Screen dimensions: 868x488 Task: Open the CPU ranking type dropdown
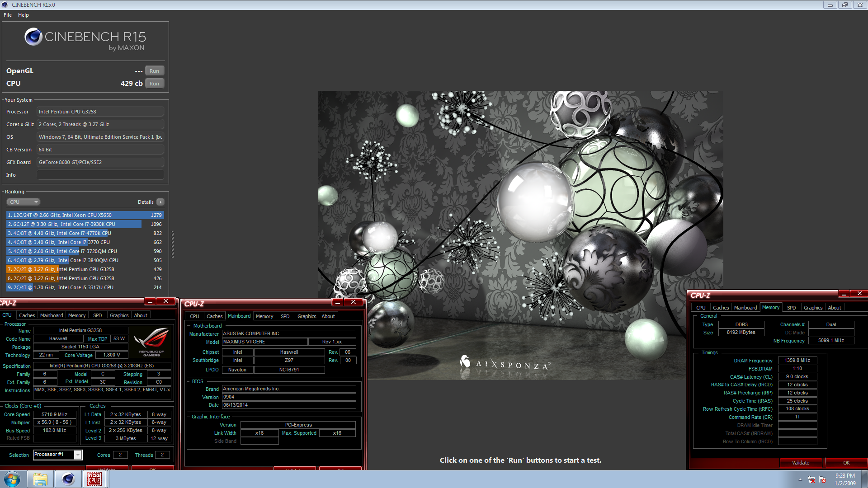(24, 202)
